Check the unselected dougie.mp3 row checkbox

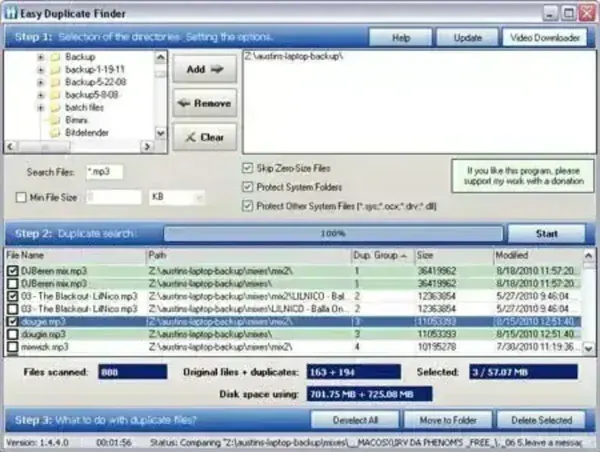click(x=13, y=334)
